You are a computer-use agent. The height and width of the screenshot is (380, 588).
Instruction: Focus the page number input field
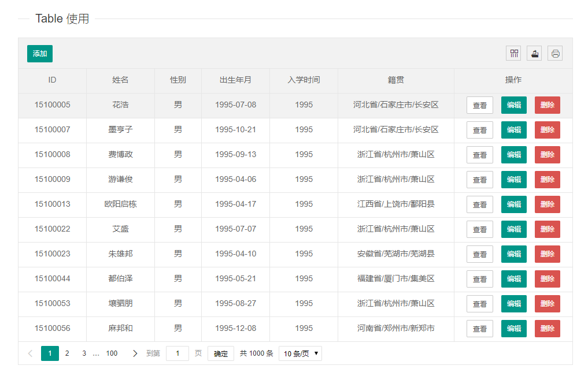(x=177, y=353)
